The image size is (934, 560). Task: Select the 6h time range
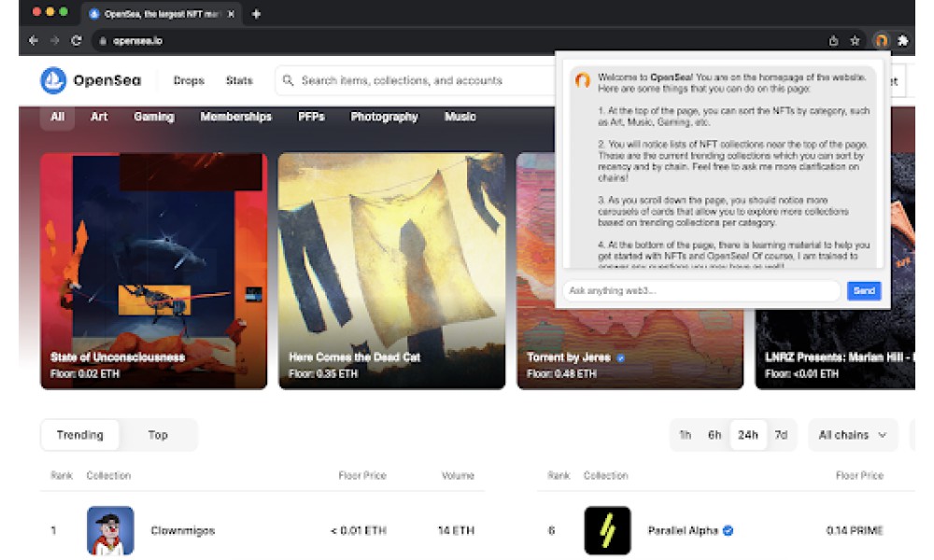pos(715,435)
